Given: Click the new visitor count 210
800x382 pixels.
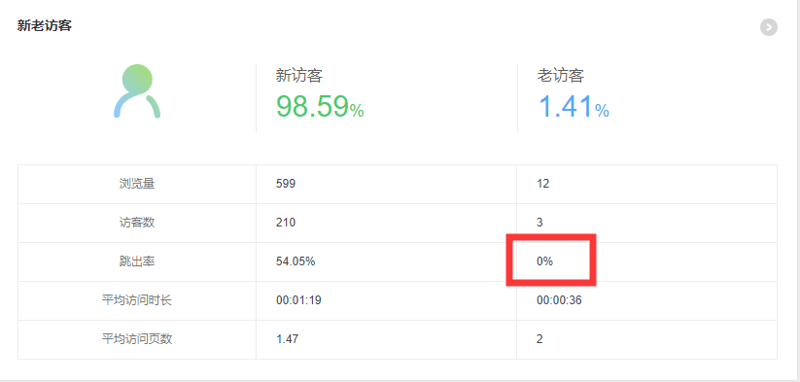Looking at the screenshot, I should point(286,223).
